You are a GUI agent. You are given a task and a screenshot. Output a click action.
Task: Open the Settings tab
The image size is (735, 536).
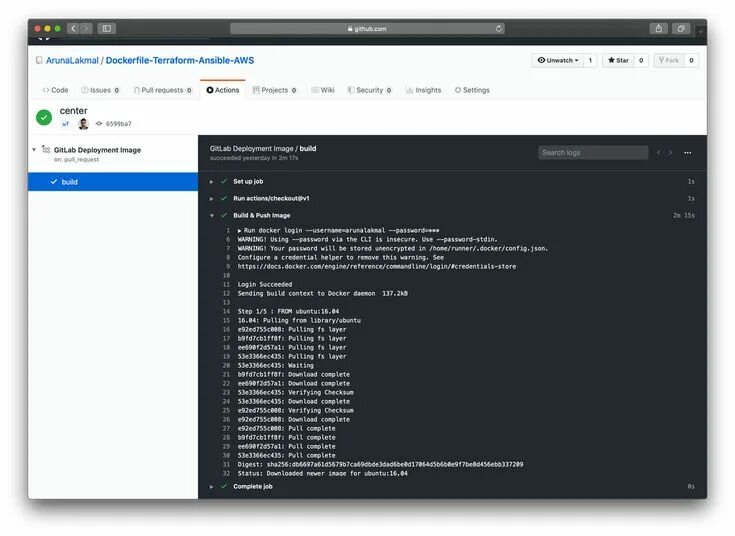click(472, 90)
